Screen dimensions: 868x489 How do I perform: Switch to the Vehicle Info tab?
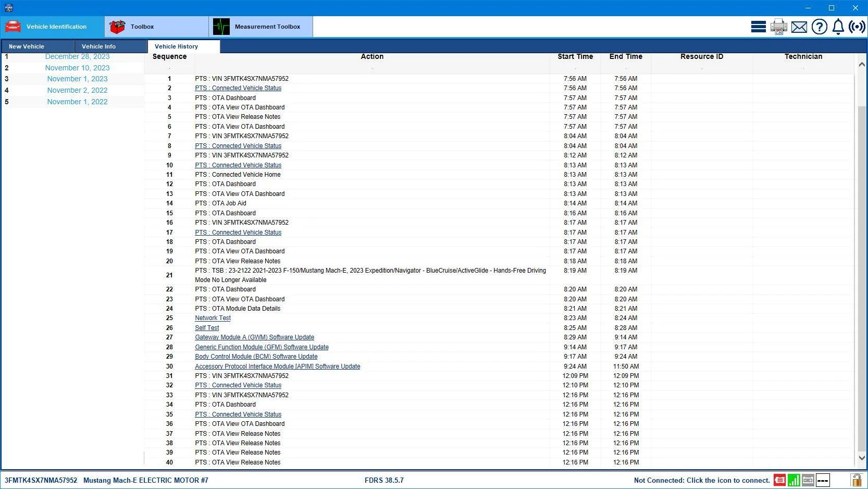(x=110, y=46)
